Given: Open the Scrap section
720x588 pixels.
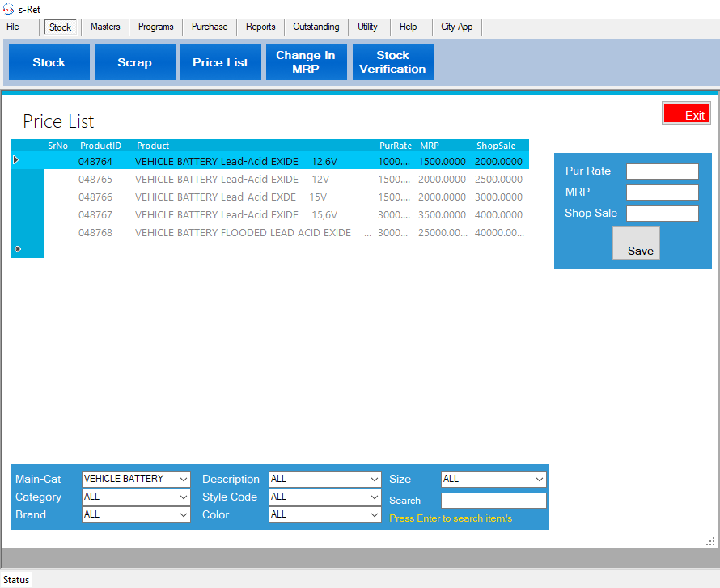Looking at the screenshot, I should click(134, 62).
